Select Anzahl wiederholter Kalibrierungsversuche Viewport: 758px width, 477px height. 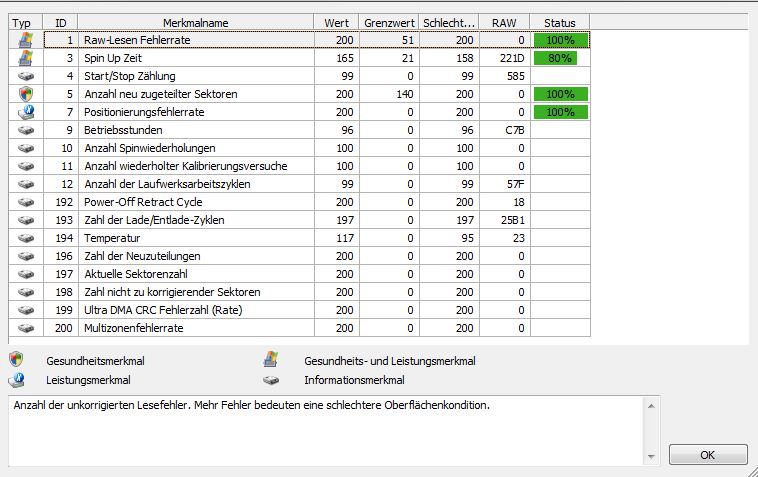[x=186, y=166]
